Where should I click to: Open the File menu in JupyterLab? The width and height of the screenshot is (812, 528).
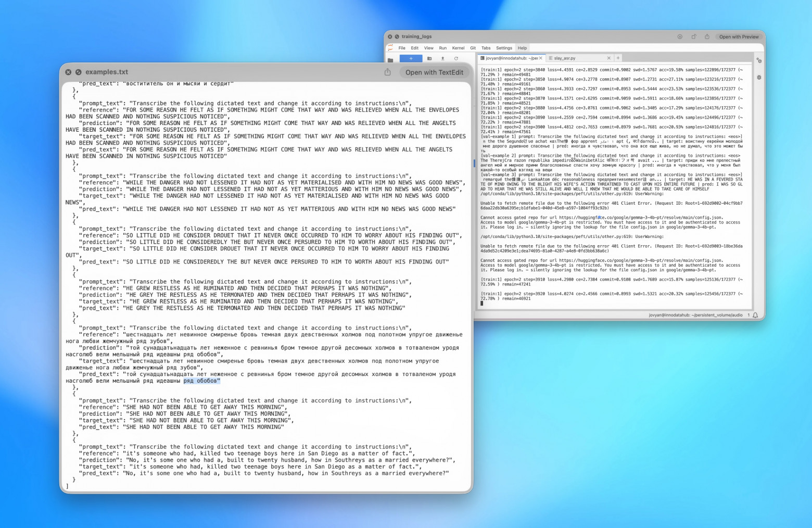pyautogui.click(x=402, y=48)
